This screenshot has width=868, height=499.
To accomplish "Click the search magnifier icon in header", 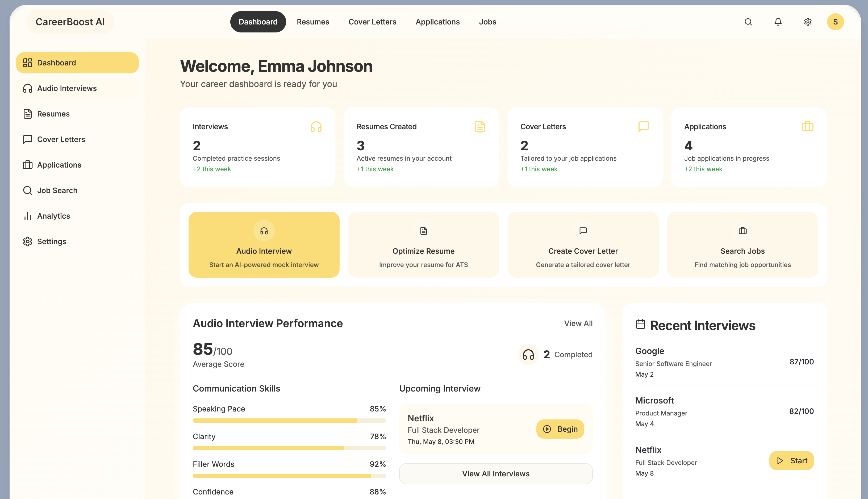I will click(x=748, y=22).
